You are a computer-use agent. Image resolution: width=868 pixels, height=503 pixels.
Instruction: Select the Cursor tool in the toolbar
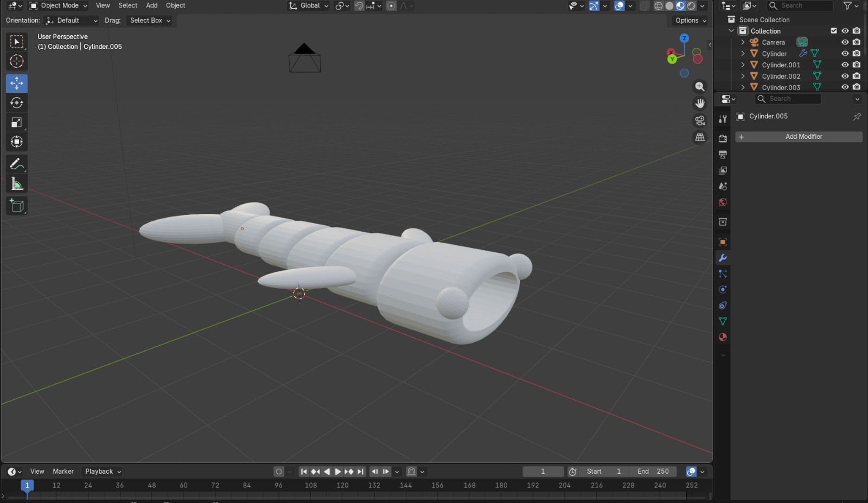[x=17, y=61]
